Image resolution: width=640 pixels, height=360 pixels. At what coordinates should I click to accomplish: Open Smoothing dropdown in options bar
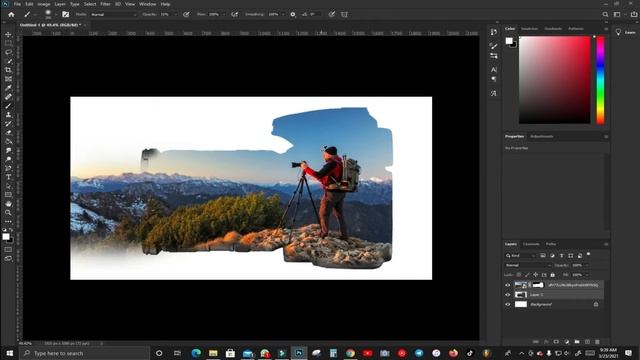pos(283,14)
